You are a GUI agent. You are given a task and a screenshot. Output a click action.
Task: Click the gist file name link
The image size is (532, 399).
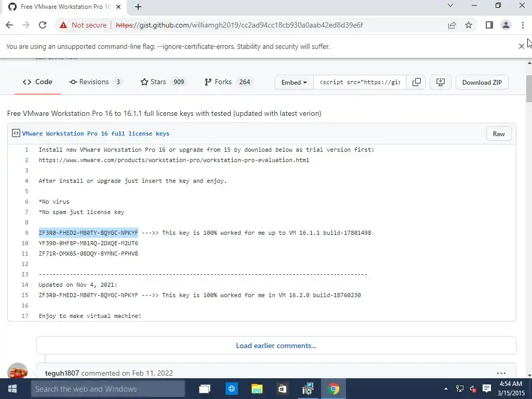[96, 134]
